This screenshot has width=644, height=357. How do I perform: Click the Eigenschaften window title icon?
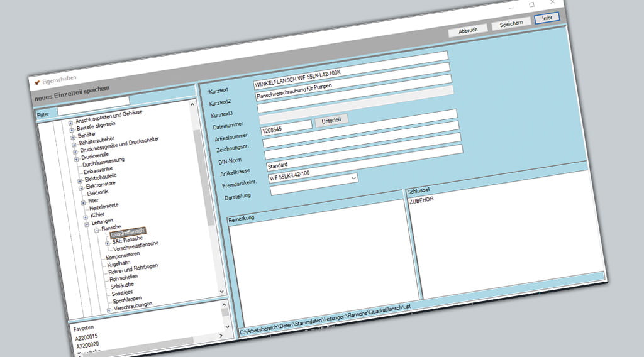pyautogui.click(x=37, y=82)
